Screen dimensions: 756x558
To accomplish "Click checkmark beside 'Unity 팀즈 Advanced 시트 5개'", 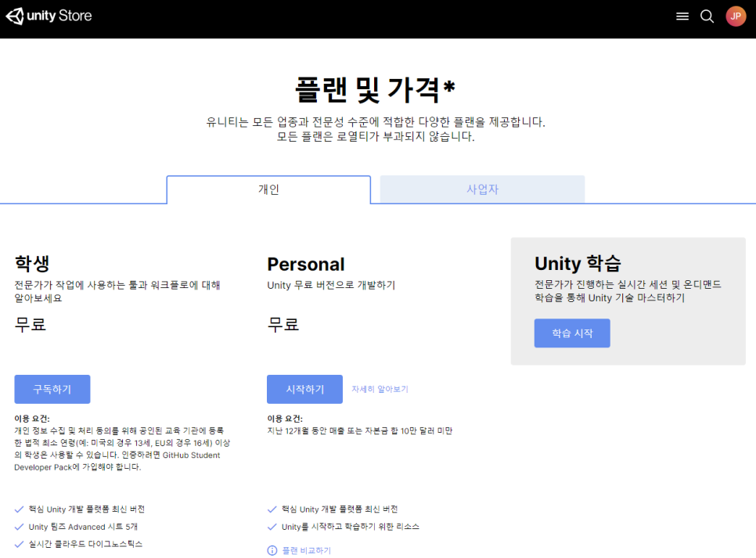I will pyautogui.click(x=20, y=527).
